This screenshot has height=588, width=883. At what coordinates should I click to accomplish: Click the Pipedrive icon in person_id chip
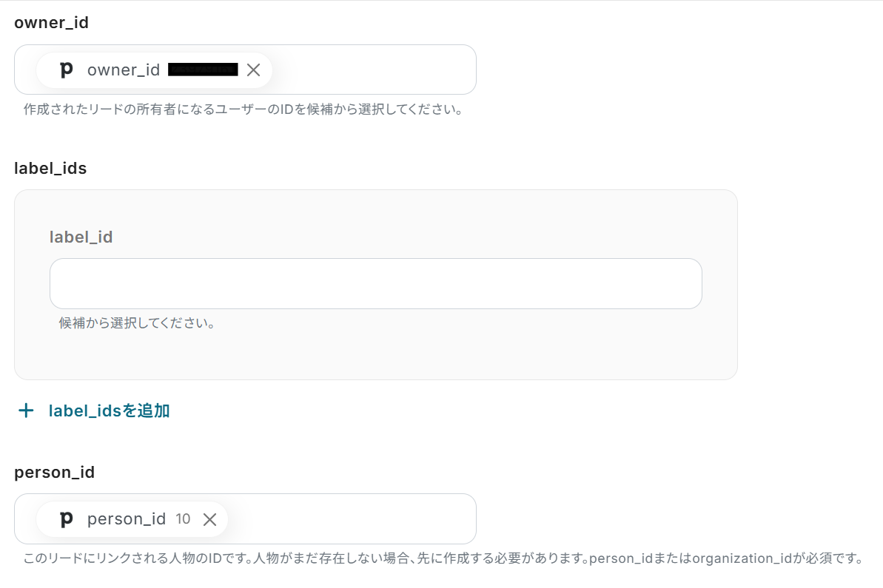(x=66, y=519)
